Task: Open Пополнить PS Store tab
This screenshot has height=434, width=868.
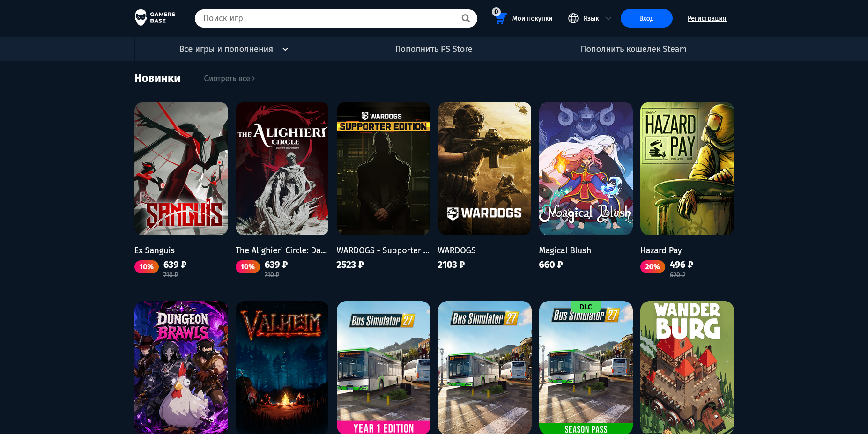Action: pos(434,49)
